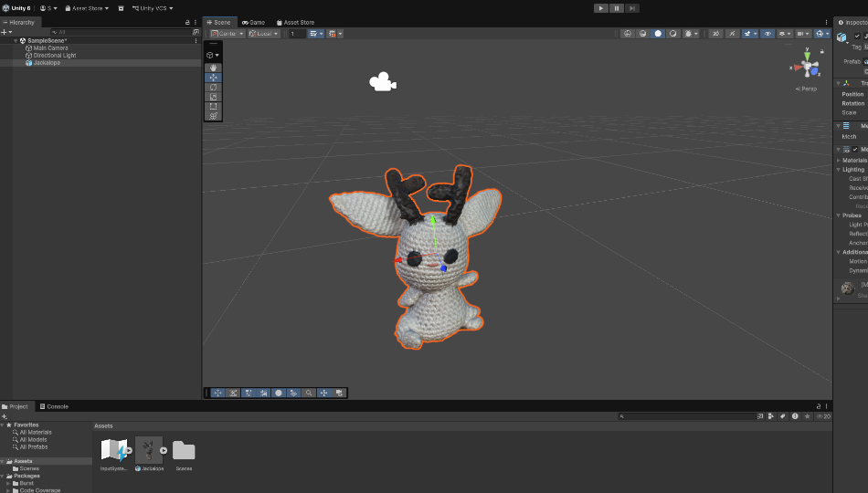The image size is (868, 493).
Task: Open the snap increment dropdown arrow
Action: click(x=340, y=34)
